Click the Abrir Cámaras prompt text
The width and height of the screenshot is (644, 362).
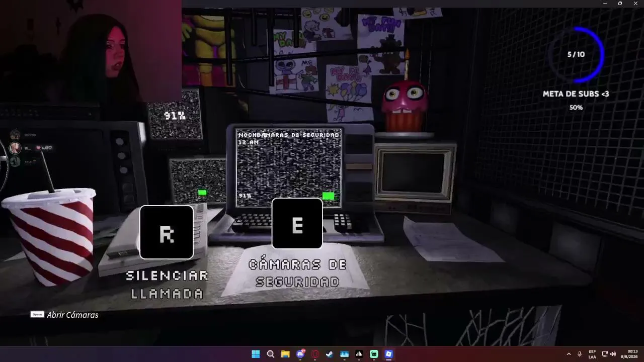tap(72, 315)
